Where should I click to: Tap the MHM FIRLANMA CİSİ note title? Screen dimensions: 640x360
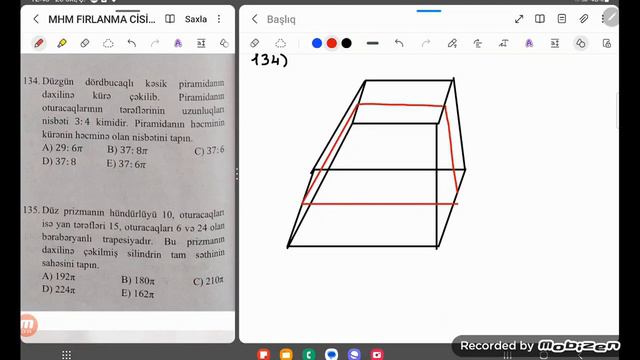[x=102, y=19]
